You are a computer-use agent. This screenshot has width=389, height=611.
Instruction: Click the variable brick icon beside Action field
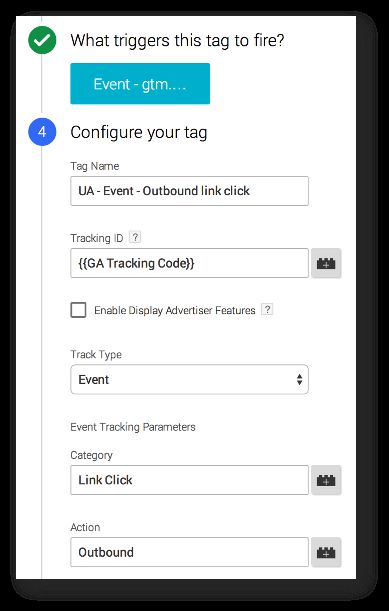326,552
